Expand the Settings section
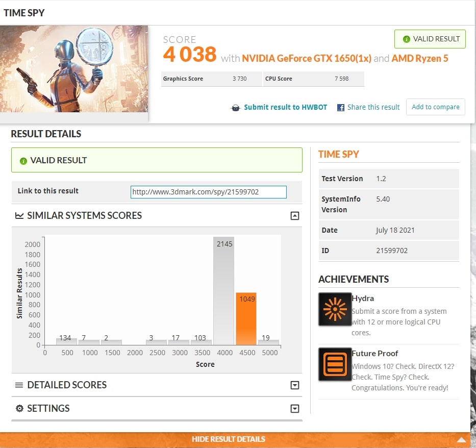This screenshot has height=448, width=476. 294,408
